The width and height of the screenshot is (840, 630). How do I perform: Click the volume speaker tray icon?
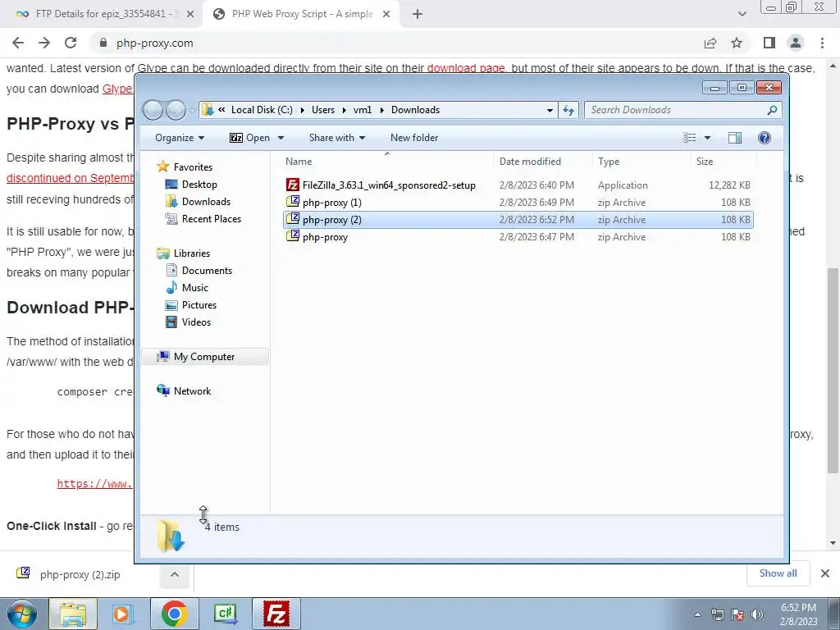pyautogui.click(x=757, y=614)
